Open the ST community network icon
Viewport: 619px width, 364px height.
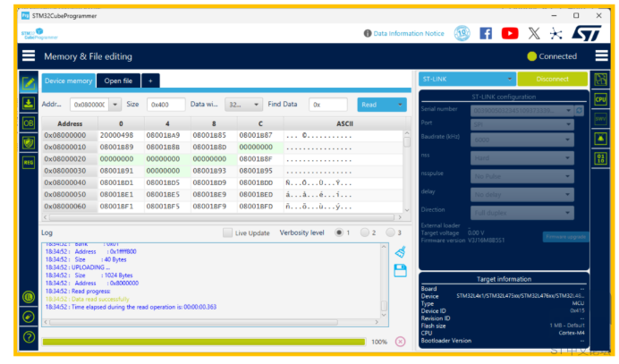point(555,33)
